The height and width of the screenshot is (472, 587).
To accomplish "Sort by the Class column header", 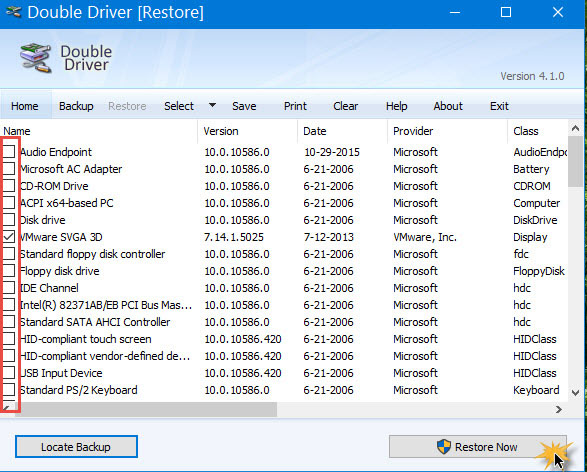I will [x=538, y=131].
